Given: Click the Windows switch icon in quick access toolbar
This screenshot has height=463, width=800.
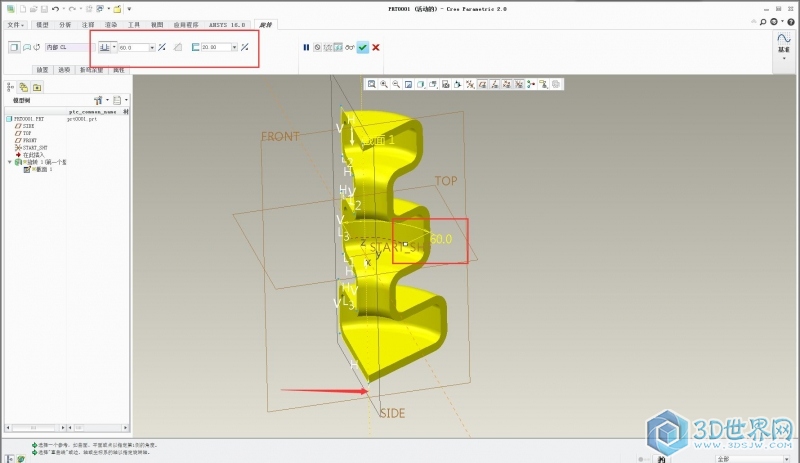Looking at the screenshot, I should pos(100,9).
